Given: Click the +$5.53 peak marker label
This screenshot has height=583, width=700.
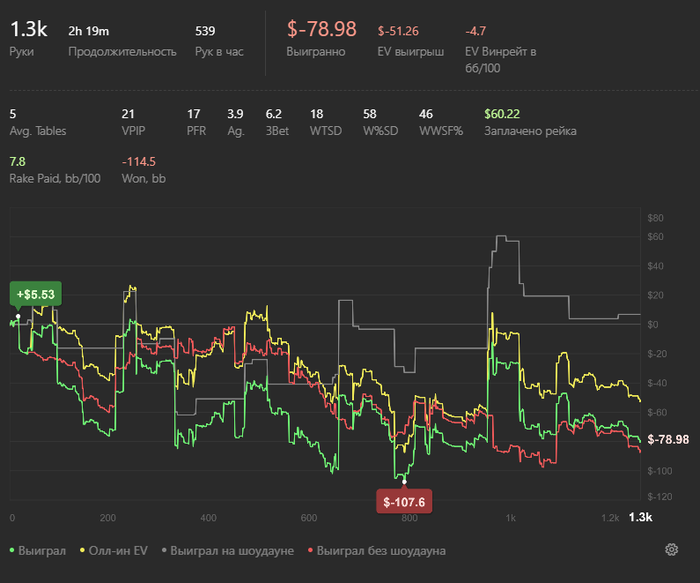Looking at the screenshot, I should pos(36,294).
